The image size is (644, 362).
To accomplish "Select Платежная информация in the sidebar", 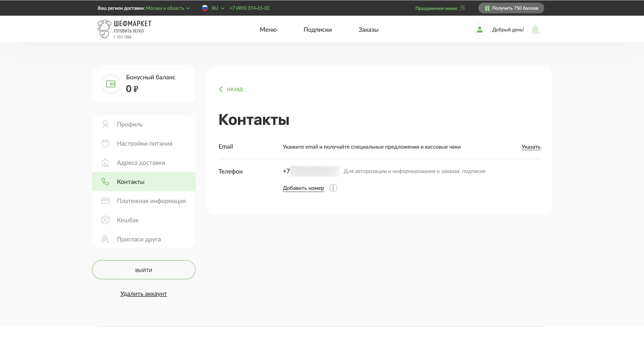I will 151,201.
